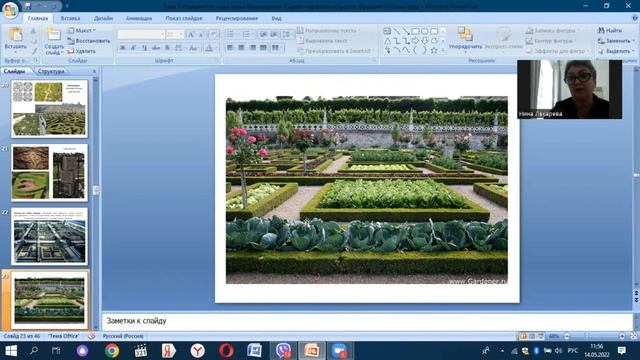Select slide 21 thumbnail

tap(49, 172)
